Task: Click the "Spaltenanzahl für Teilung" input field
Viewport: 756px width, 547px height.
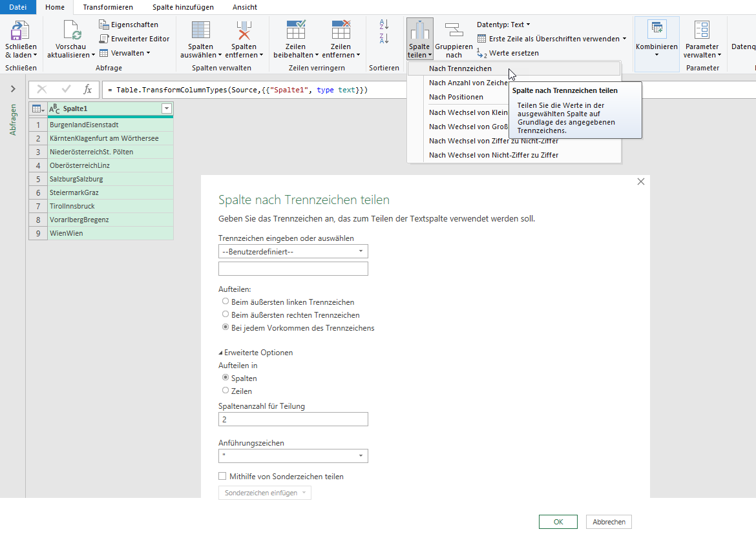Action: [x=293, y=419]
